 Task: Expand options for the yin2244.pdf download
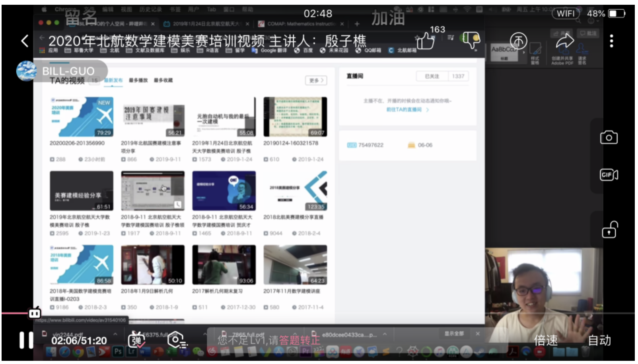point(115,334)
